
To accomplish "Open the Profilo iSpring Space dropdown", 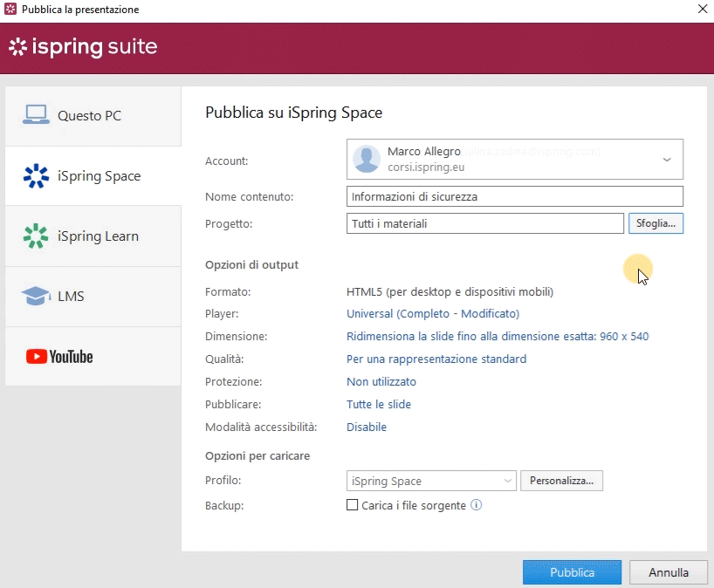I will tap(432, 481).
